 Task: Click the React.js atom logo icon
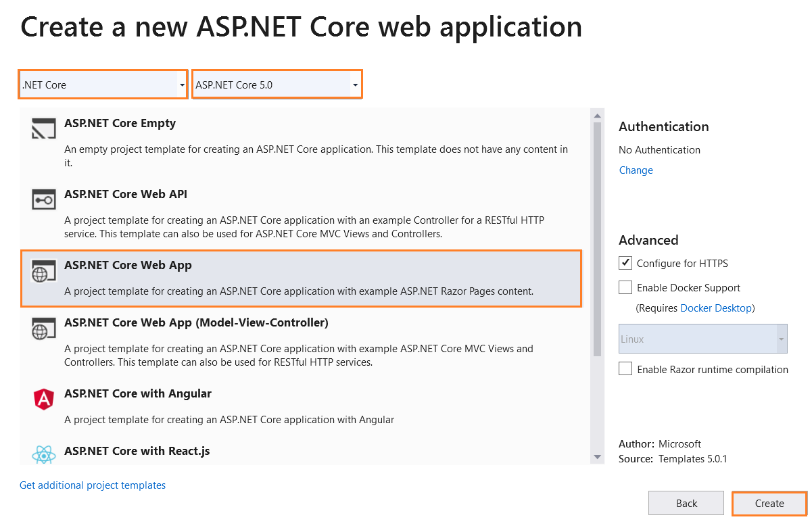[x=44, y=455]
